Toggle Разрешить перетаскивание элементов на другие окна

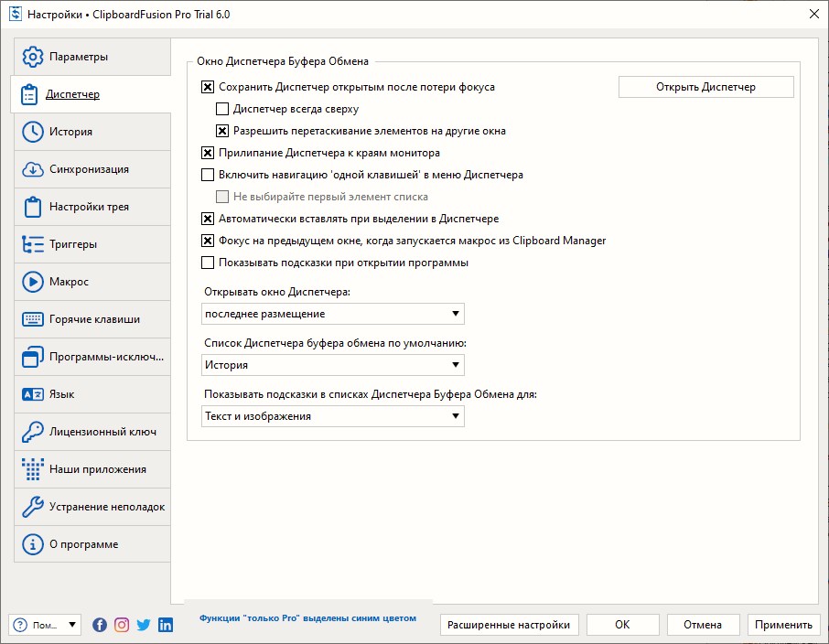point(222,131)
